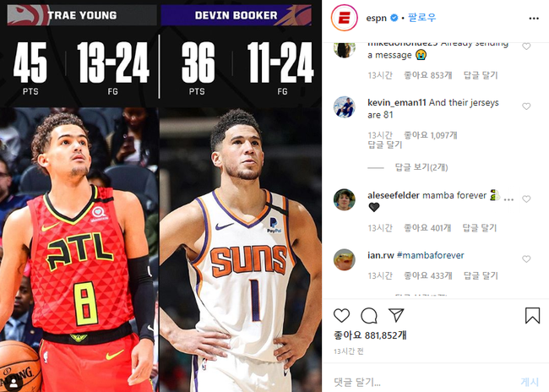This screenshot has width=549, height=392.
Task: Like aleseefelder's mamba forever comment
Action: click(526, 199)
